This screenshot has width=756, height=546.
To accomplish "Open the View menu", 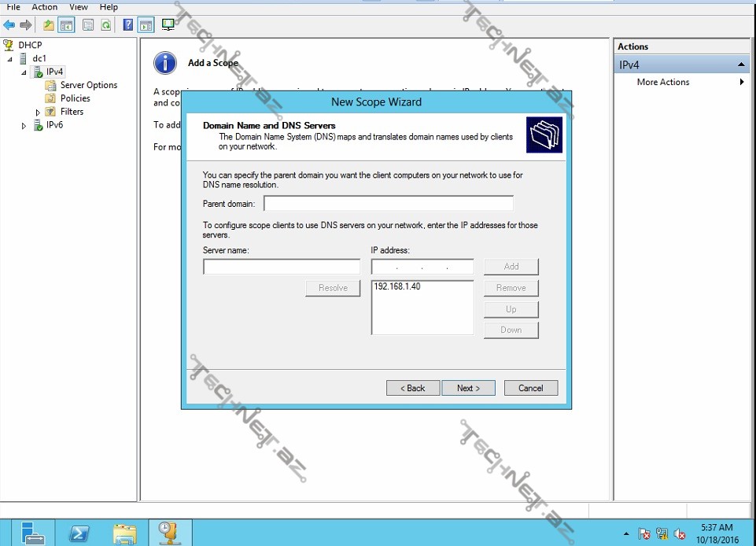I will click(x=79, y=7).
